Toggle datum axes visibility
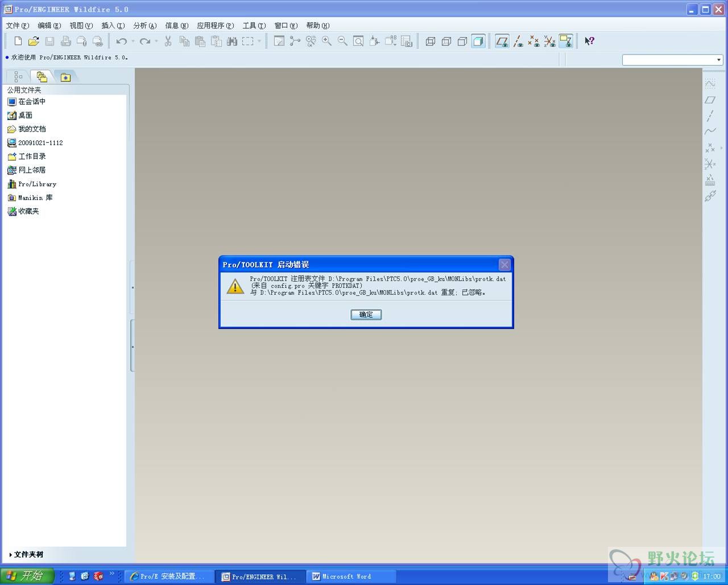This screenshot has height=585, width=728. [518, 41]
